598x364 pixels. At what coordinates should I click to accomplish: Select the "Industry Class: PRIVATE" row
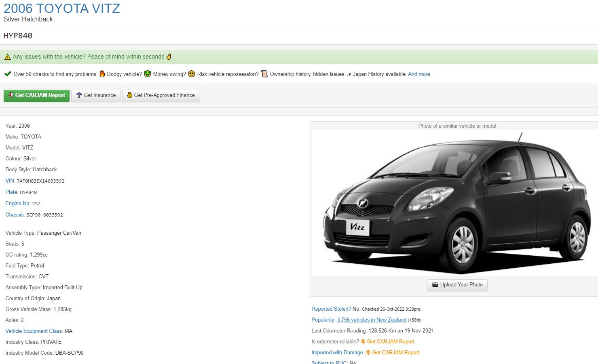tap(34, 342)
